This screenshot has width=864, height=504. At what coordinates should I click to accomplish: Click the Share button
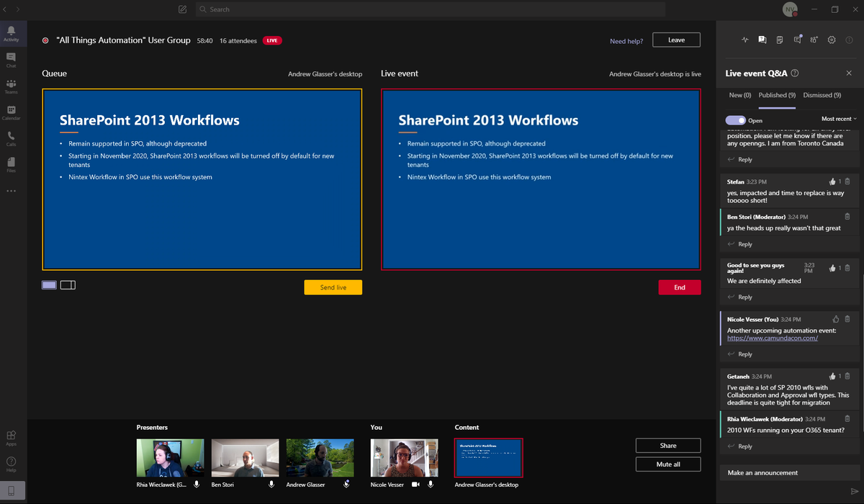click(668, 446)
